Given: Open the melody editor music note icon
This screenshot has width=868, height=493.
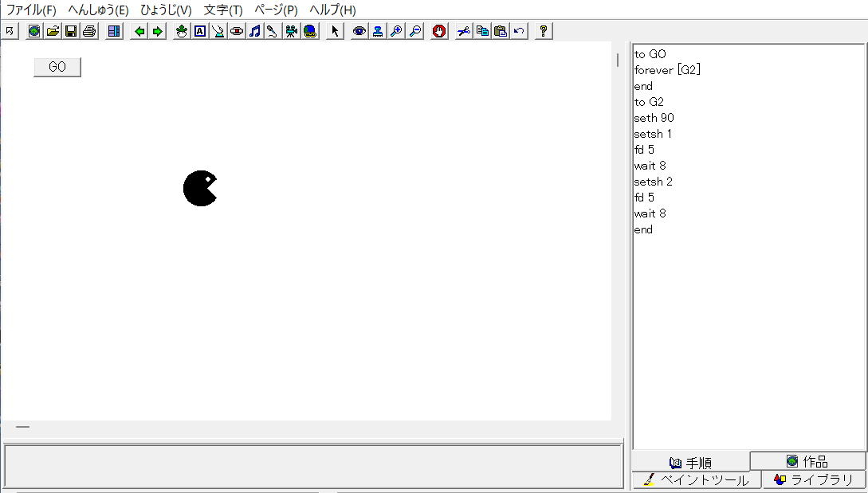Looking at the screenshot, I should 254,31.
